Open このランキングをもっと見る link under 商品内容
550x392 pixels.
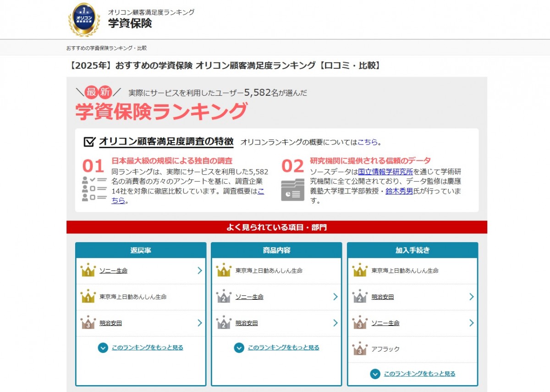[x=284, y=348]
